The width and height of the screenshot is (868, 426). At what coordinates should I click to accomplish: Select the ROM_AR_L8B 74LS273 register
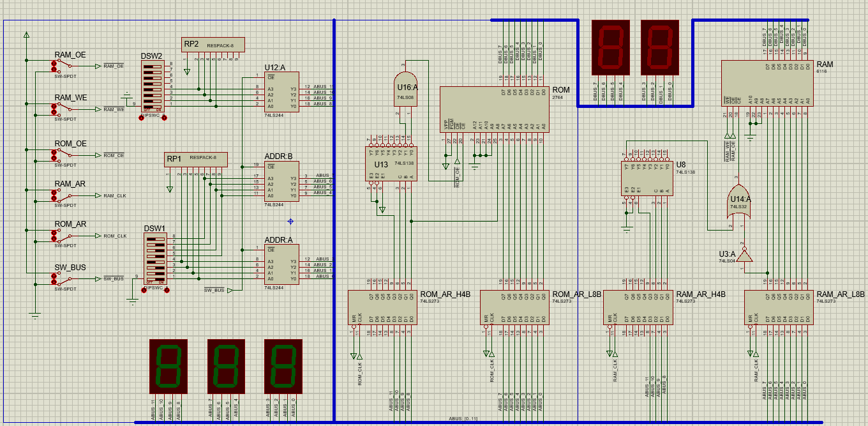514,307
